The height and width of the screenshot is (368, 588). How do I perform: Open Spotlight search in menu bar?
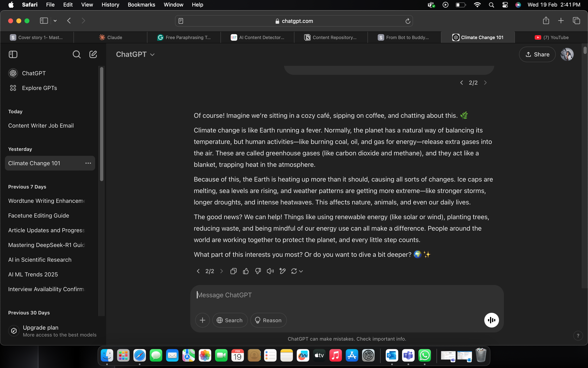491,5
